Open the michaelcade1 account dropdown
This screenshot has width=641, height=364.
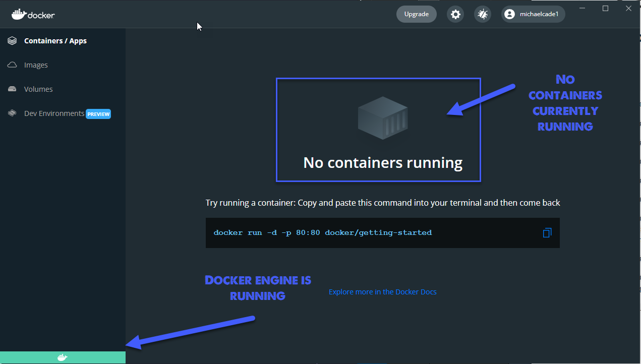533,14
